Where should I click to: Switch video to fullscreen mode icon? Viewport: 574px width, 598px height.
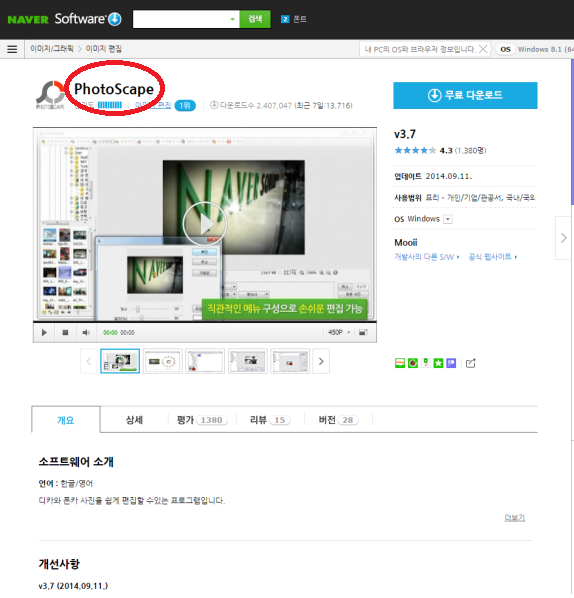(363, 333)
